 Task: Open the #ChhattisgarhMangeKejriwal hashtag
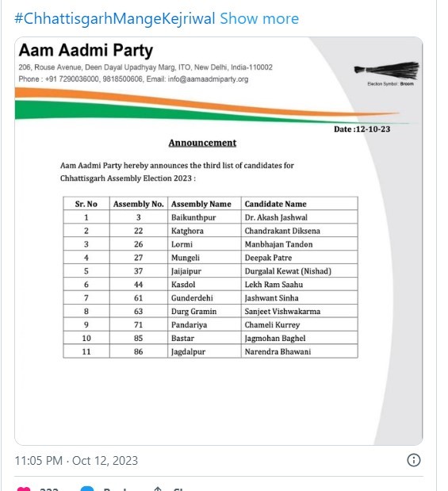click(x=115, y=18)
